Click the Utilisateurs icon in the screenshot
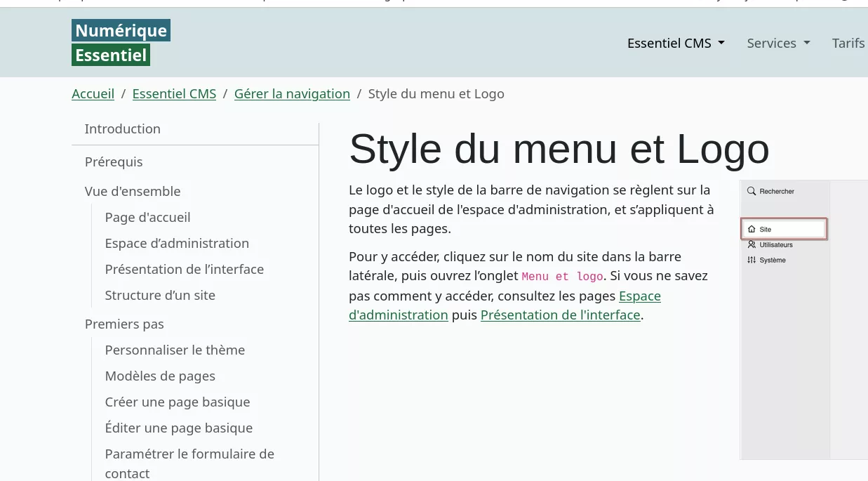Viewport: 868px width, 481px height. coord(752,244)
